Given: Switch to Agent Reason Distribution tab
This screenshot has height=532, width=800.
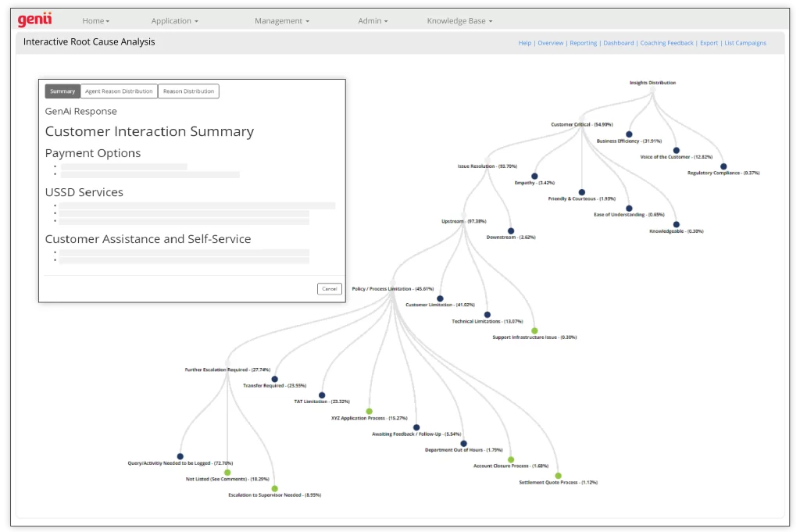Looking at the screenshot, I should point(119,91).
